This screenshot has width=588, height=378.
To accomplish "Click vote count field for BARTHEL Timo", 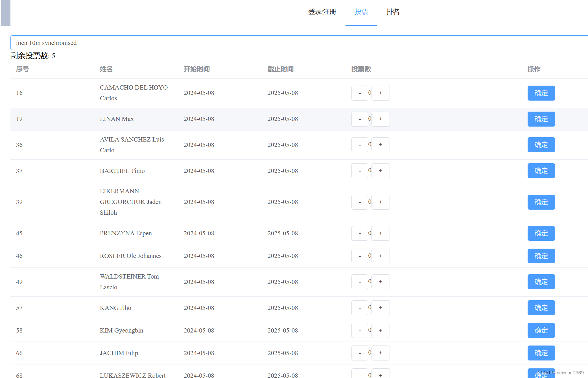I will point(370,171).
